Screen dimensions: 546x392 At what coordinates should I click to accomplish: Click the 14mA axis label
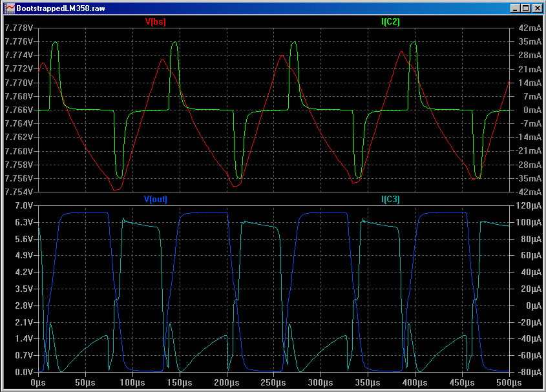pos(530,83)
